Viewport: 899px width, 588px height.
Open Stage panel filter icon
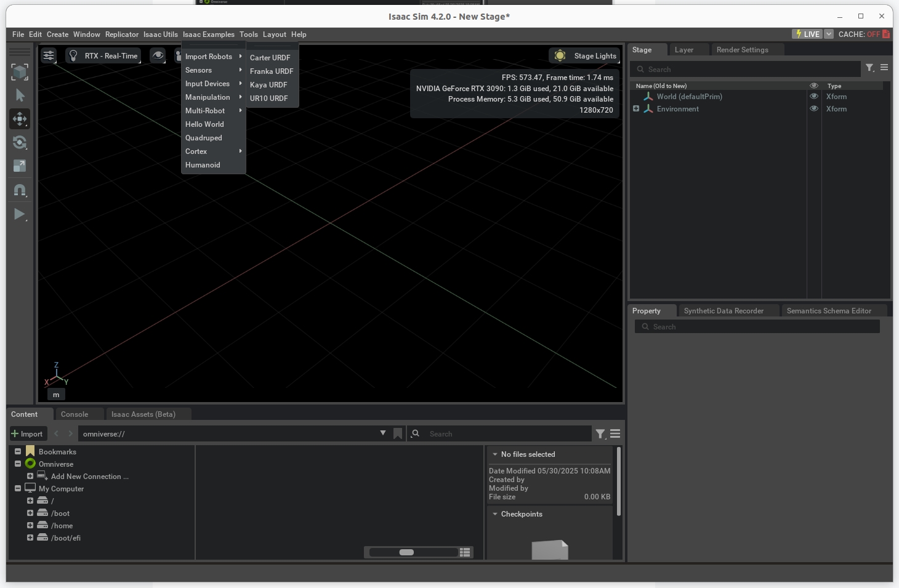[x=870, y=68]
